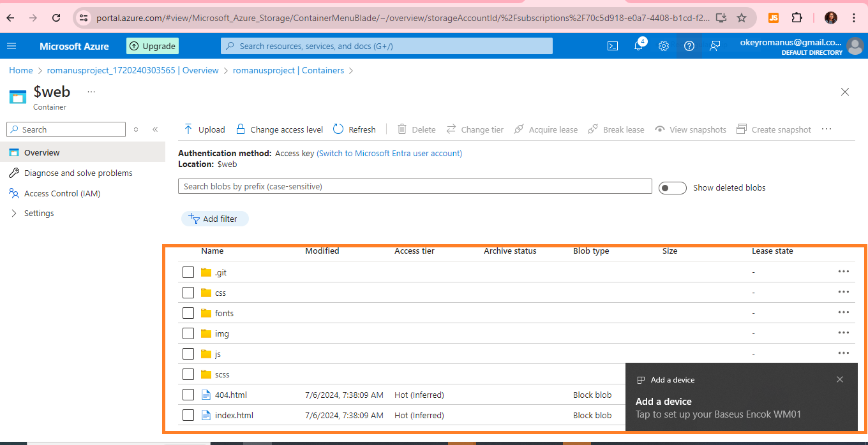This screenshot has height=445, width=868.
Task: Open the portal settings gear
Action: (664, 46)
